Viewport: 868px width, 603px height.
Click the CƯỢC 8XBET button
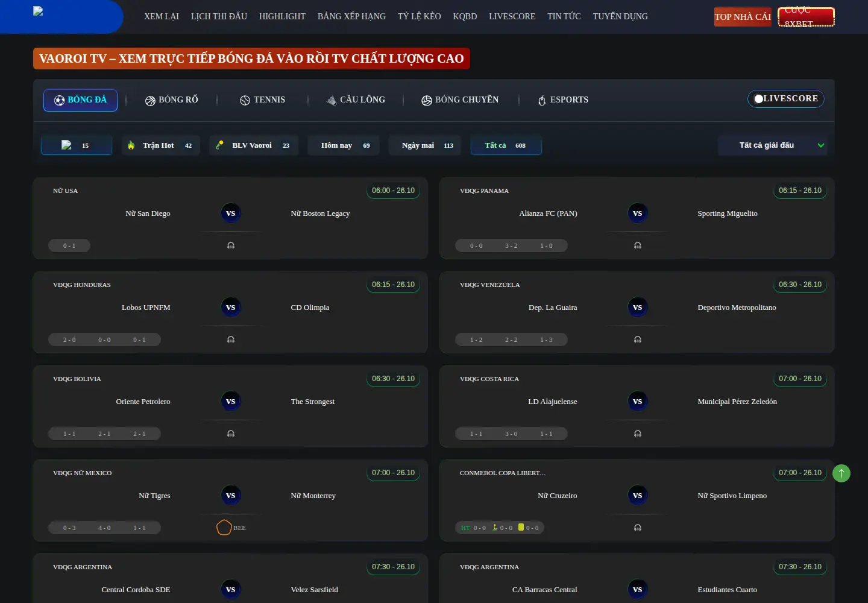click(x=806, y=17)
